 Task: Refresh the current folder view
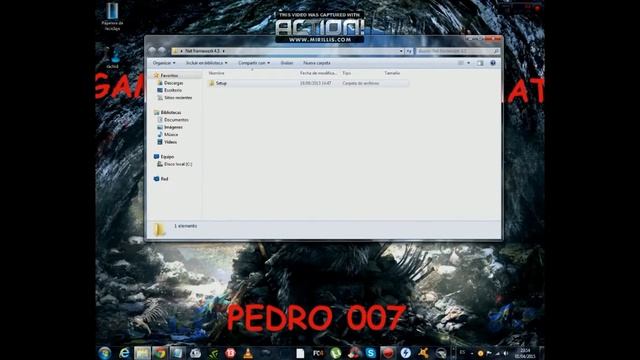pyautogui.click(x=409, y=51)
